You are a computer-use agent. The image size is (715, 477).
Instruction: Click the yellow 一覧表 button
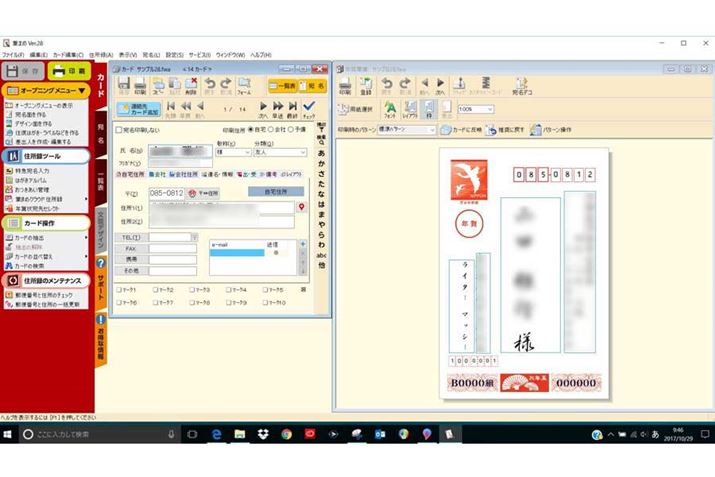tap(286, 86)
